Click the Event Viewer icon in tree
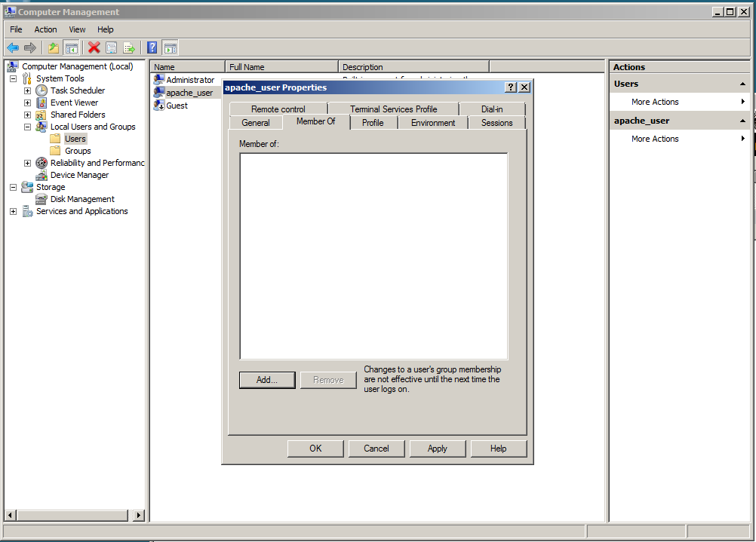 pos(42,103)
